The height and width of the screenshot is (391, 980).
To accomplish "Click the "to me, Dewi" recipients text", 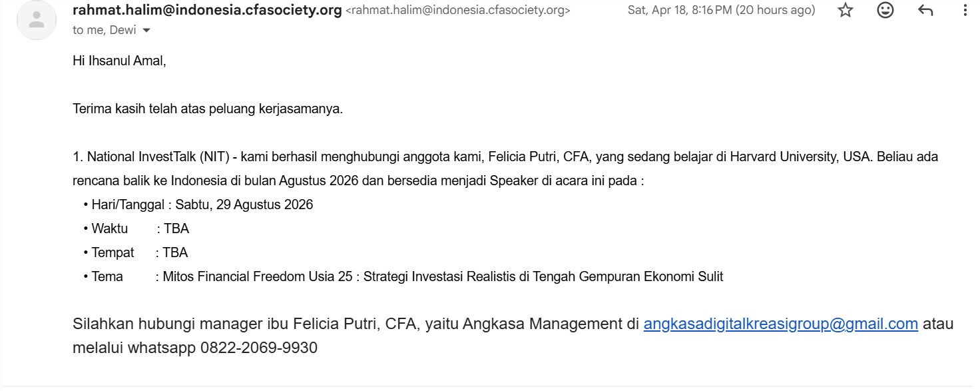I will click(105, 30).
